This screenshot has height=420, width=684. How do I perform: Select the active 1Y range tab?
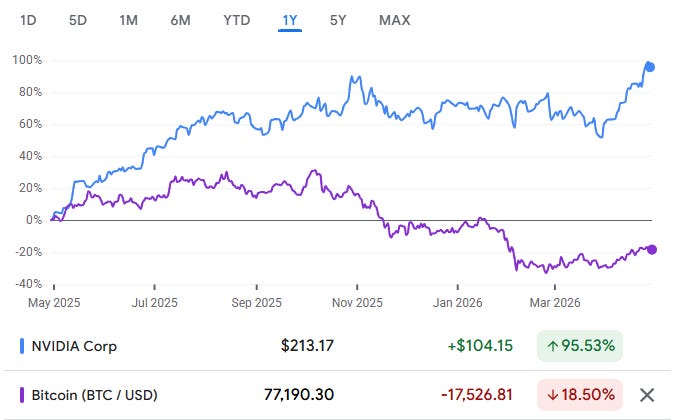click(x=290, y=20)
